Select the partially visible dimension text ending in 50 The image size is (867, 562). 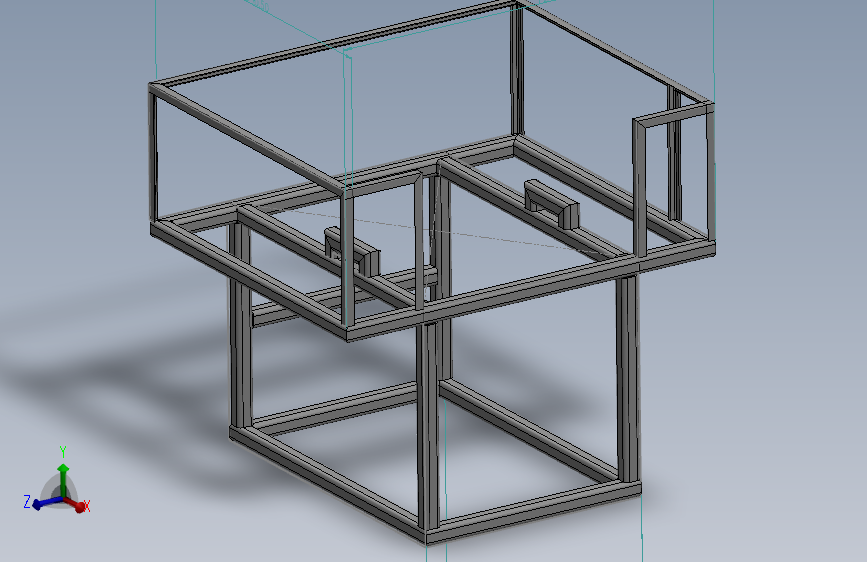point(259,5)
